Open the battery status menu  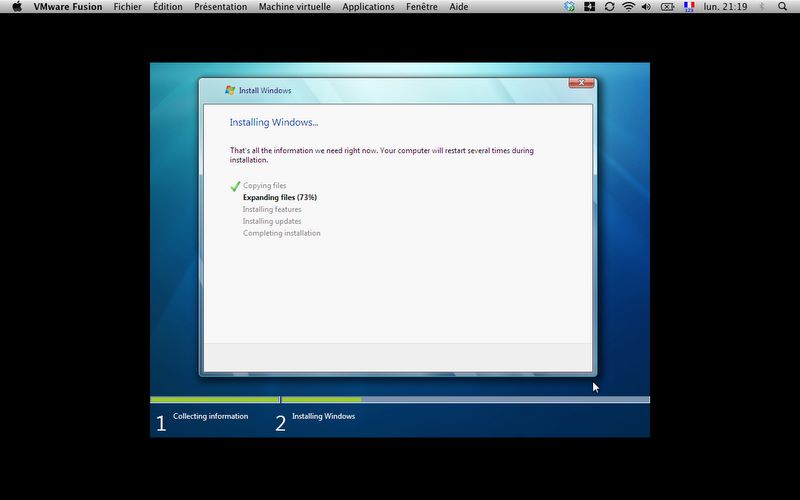tap(667, 7)
